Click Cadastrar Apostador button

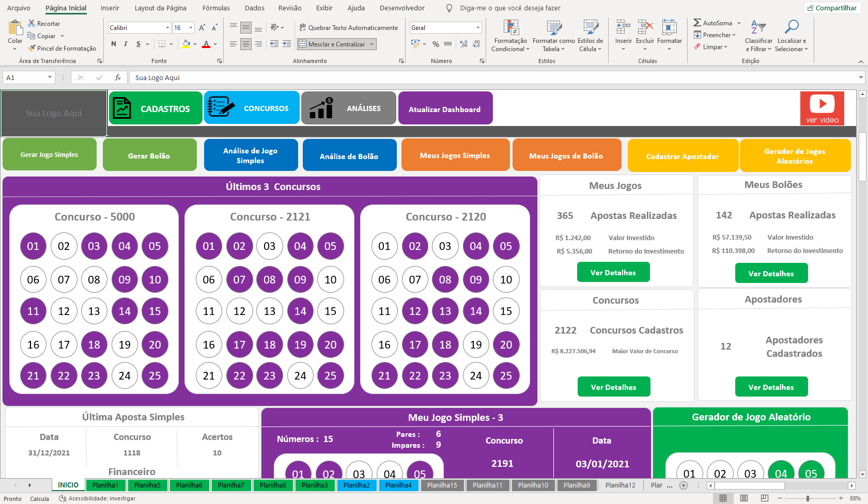coord(683,156)
